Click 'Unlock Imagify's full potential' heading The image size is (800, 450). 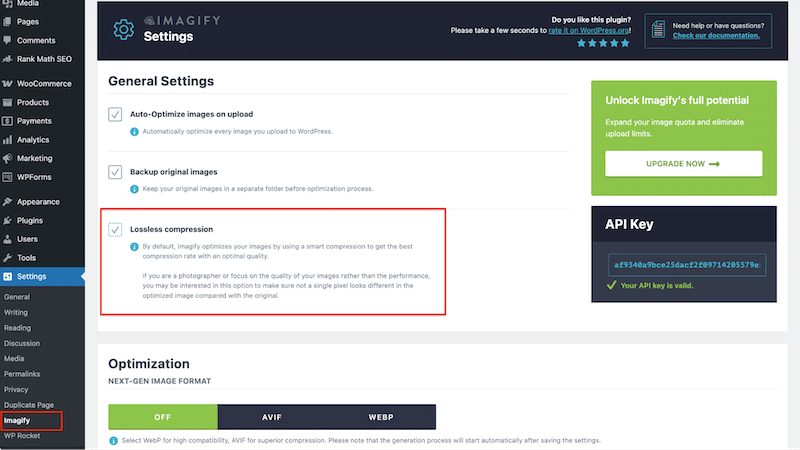click(677, 101)
